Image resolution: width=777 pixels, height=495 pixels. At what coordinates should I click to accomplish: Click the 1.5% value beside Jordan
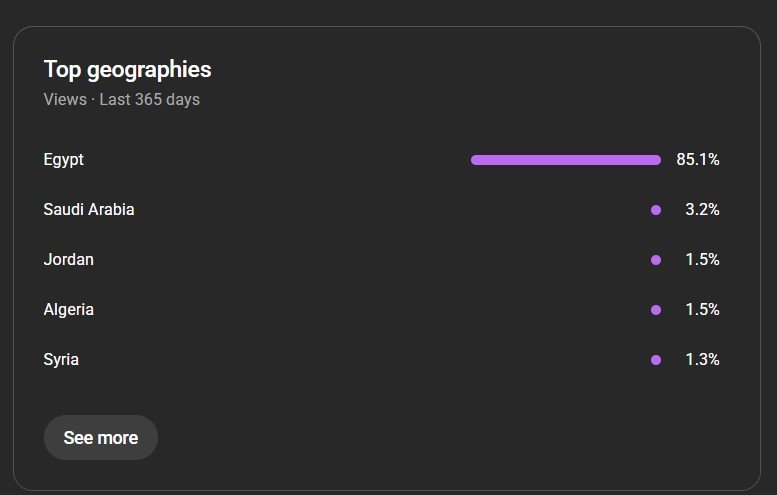(x=702, y=260)
